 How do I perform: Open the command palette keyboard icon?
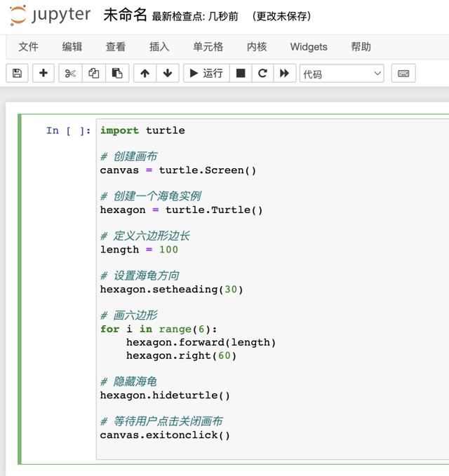403,73
